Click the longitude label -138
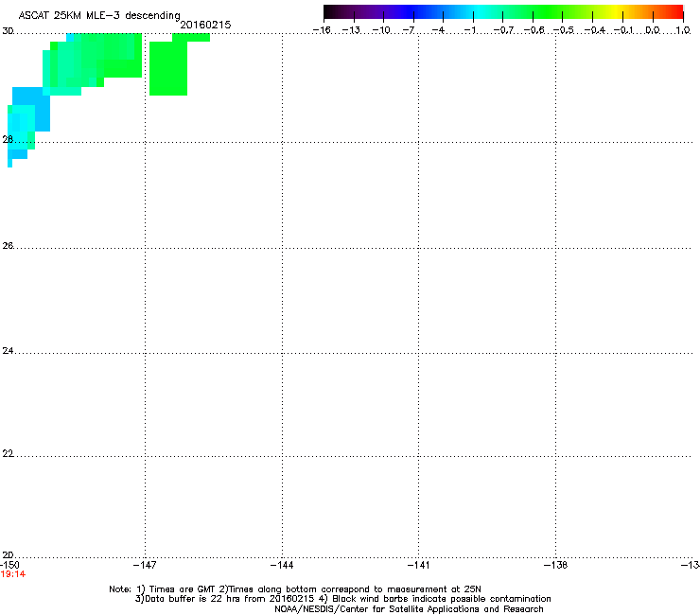 (556, 565)
